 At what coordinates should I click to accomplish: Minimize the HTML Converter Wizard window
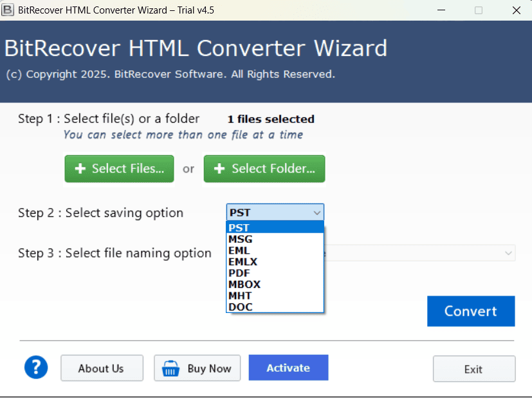[441, 10]
